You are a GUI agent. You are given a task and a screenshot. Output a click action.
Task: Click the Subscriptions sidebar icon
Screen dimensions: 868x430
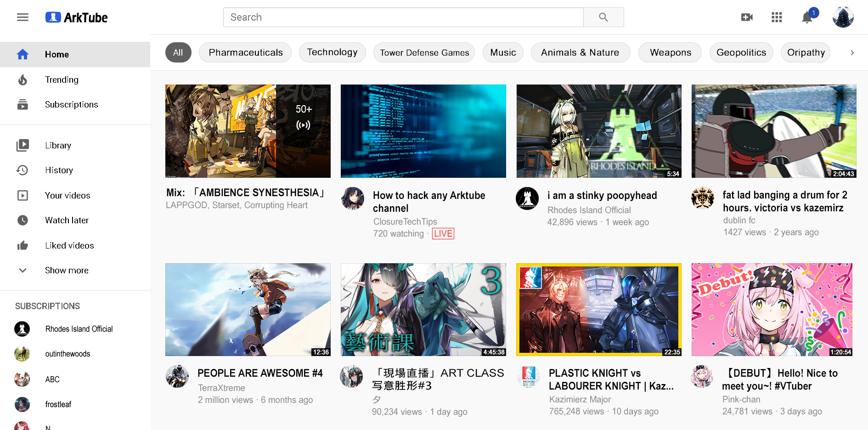pos(23,105)
